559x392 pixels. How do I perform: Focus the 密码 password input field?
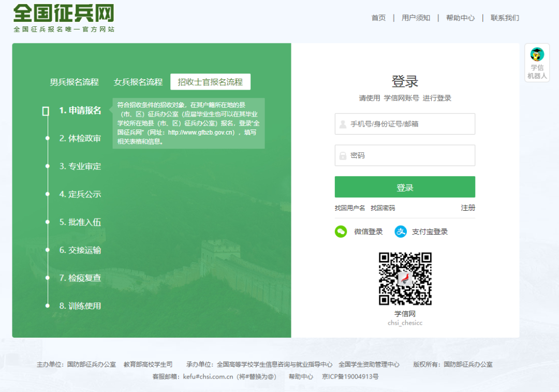(409, 155)
